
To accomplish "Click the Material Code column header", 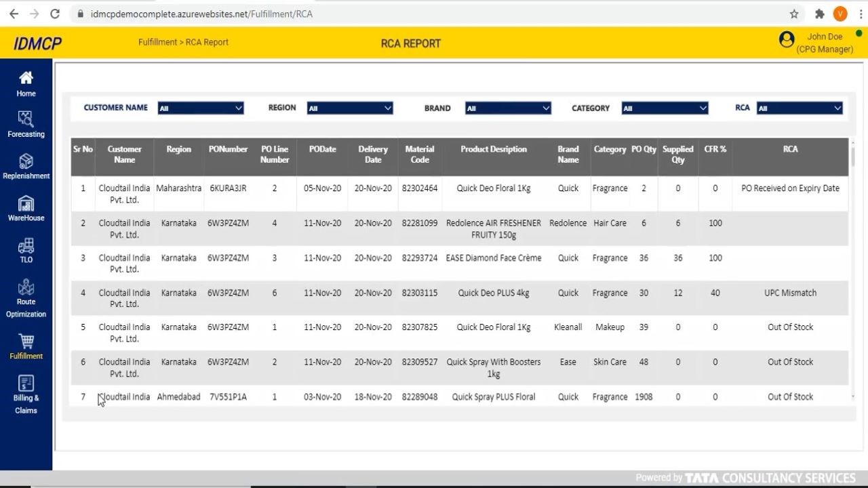I will 420,155.
